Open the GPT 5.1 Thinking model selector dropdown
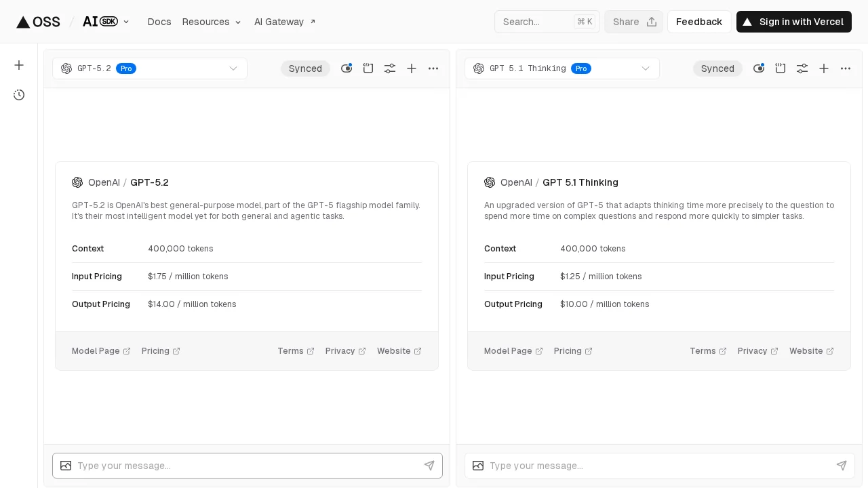 (x=562, y=68)
